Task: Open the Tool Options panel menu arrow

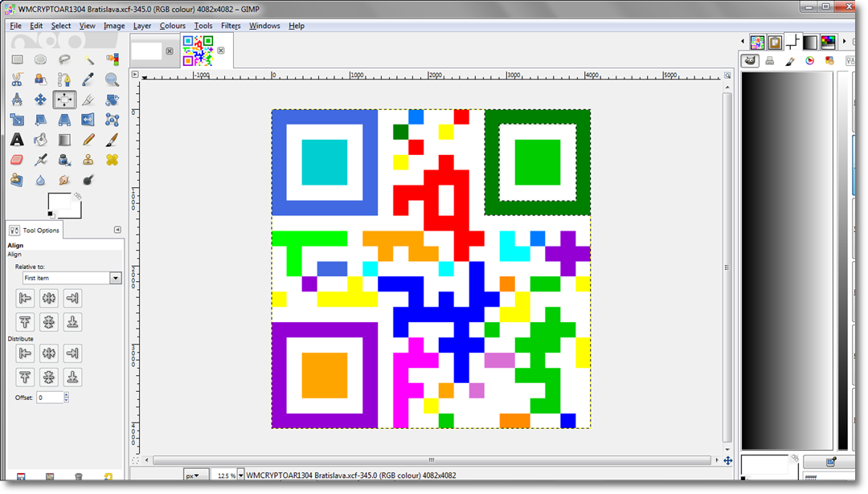Action: (117, 230)
